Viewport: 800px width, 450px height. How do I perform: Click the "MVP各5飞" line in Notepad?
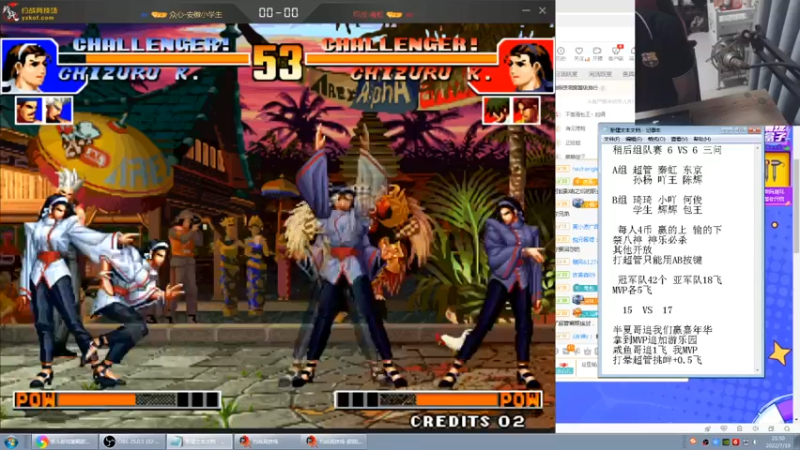(x=632, y=290)
